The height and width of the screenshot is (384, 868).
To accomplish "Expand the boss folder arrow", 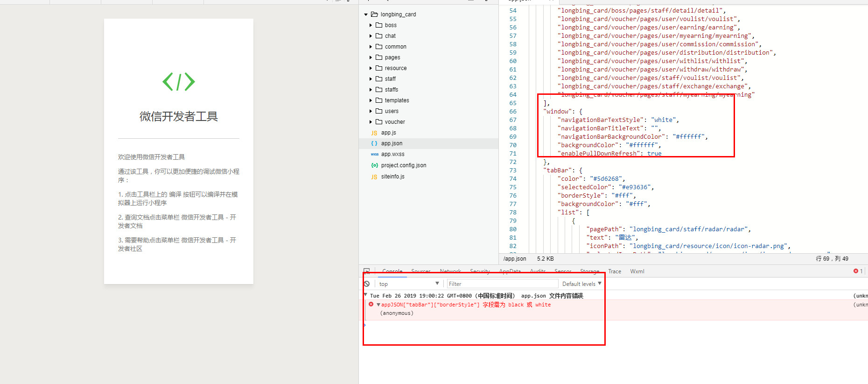I will (371, 25).
